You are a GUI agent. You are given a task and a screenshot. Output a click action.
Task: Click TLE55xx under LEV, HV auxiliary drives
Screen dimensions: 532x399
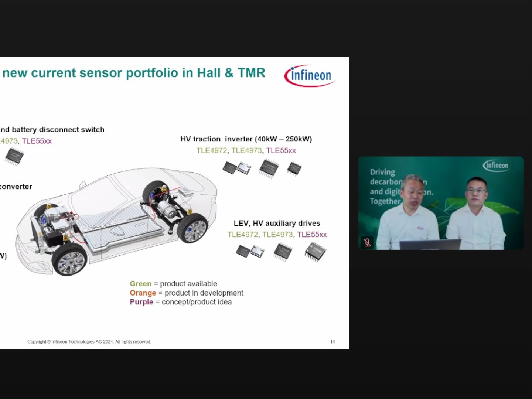coord(312,235)
